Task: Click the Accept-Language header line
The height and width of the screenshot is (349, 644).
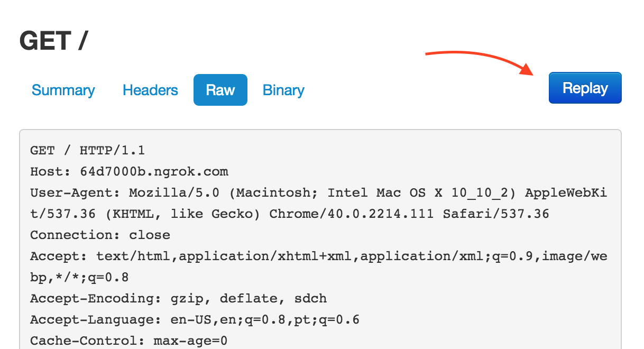Action: click(195, 320)
